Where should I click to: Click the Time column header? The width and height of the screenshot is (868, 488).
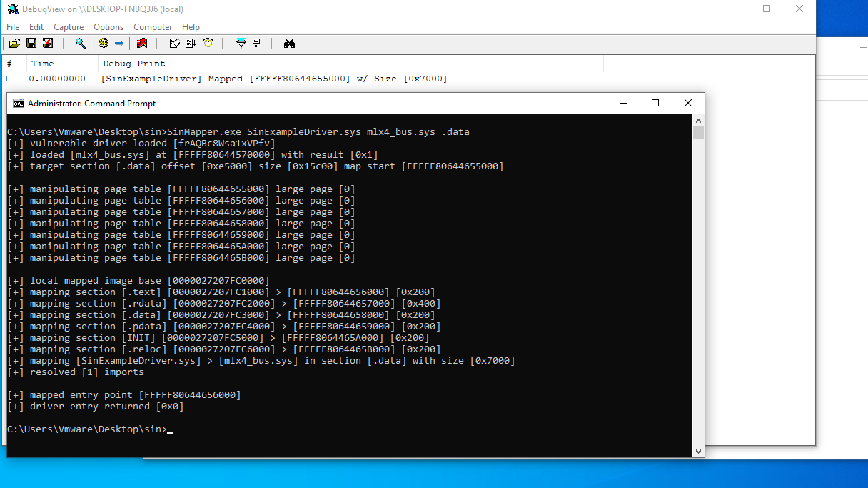(x=64, y=64)
